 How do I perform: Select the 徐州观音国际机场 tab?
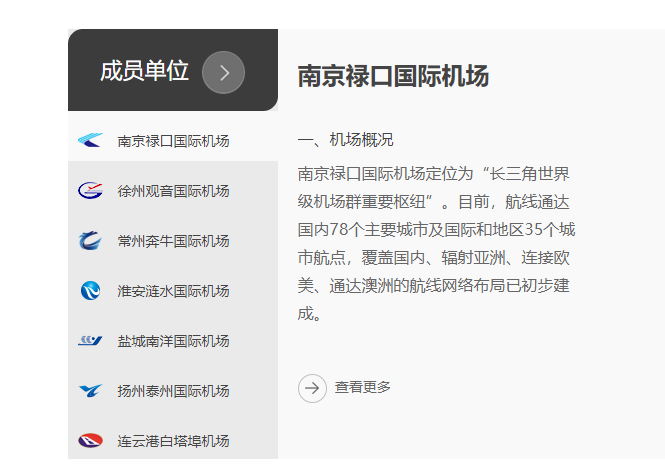click(173, 190)
